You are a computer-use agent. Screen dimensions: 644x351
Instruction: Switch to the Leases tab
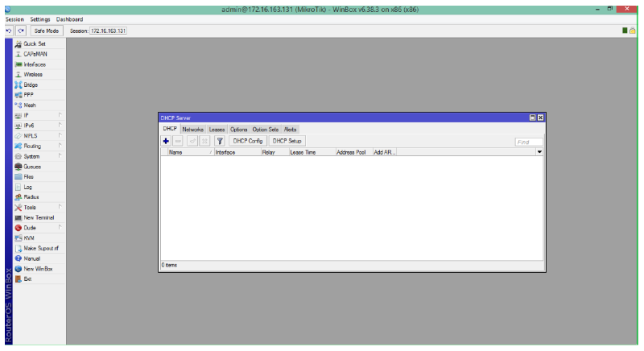pos(217,130)
